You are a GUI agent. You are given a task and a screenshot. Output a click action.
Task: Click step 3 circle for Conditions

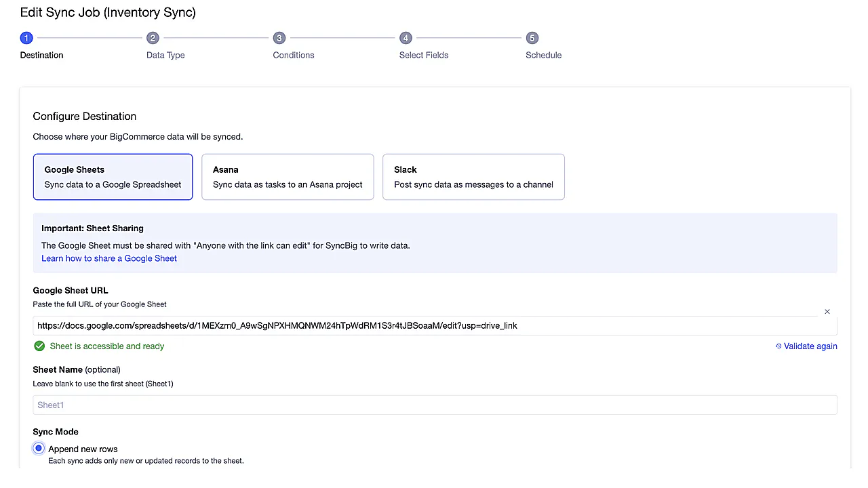point(279,38)
